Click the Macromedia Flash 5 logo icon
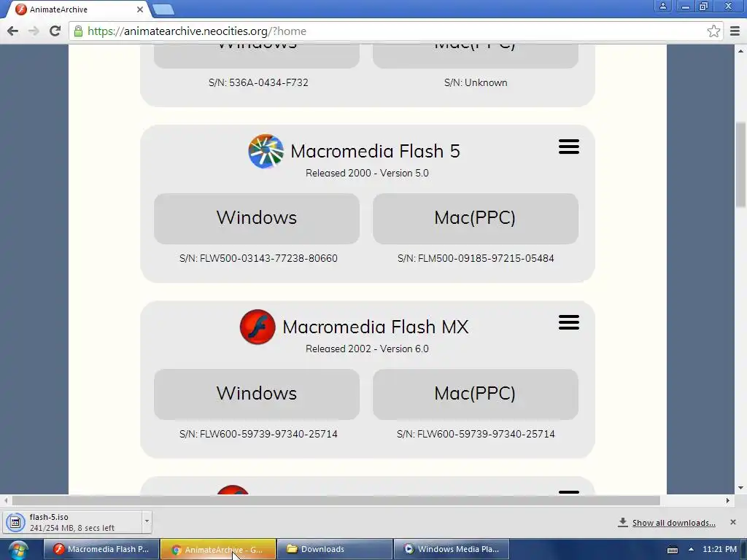The height and width of the screenshot is (560, 747). (x=266, y=152)
